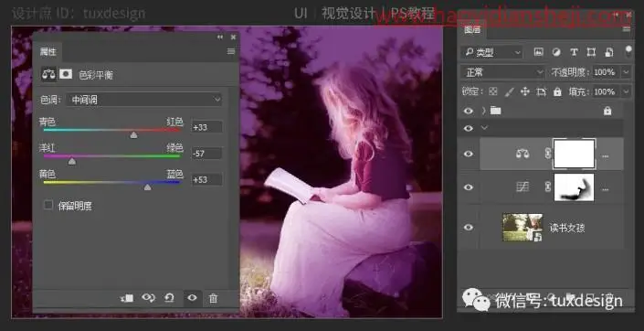The height and width of the screenshot is (331, 644).
Task: Open the 色调 tone dropdown set to 中间调
Action: 144,100
